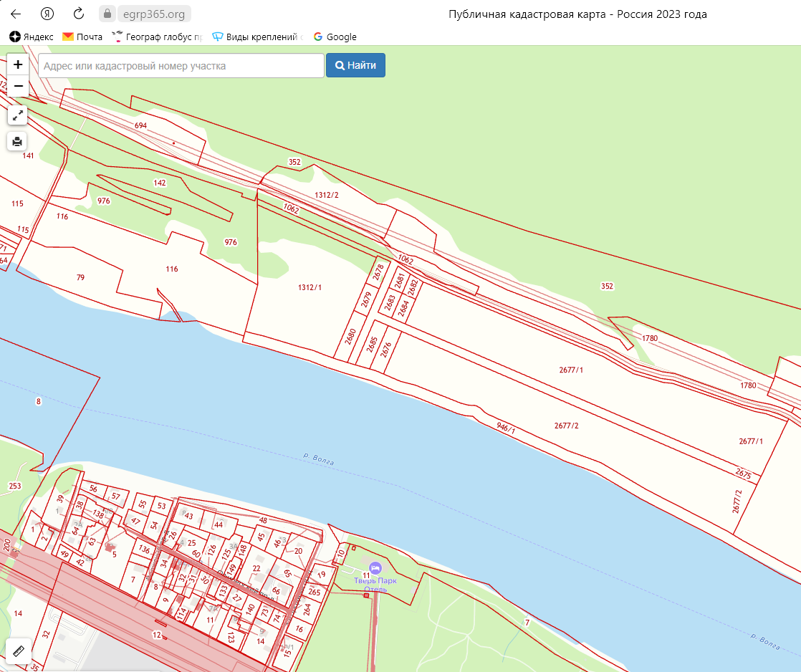Open the Google bookmark
Screen dimensions: 801x672
[x=335, y=37]
